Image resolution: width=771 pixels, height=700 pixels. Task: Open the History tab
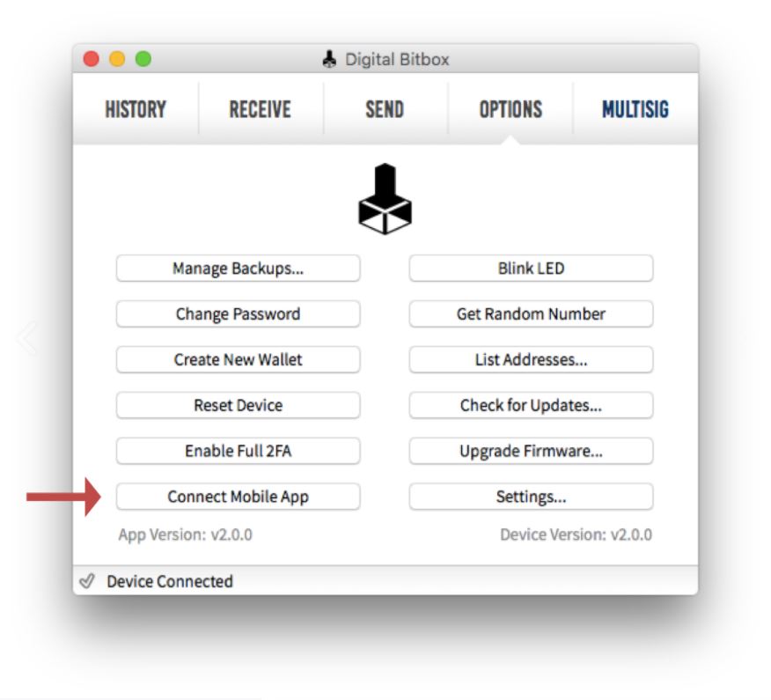click(136, 109)
